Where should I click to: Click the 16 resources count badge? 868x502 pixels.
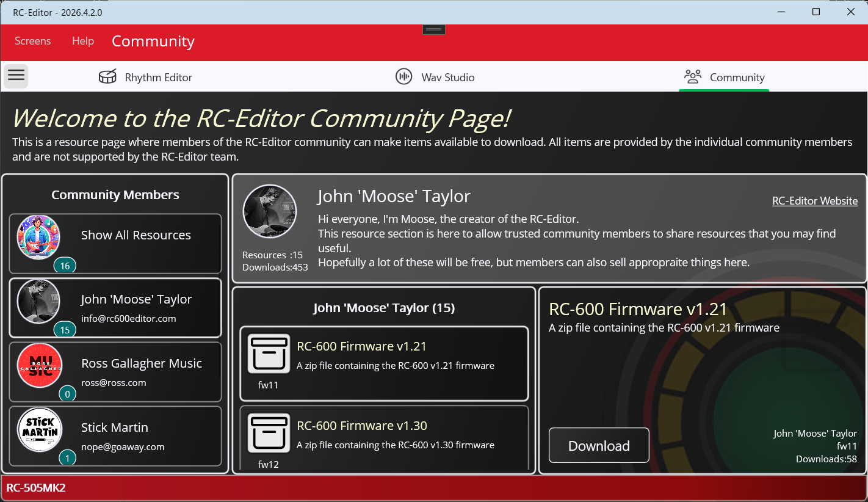(65, 266)
